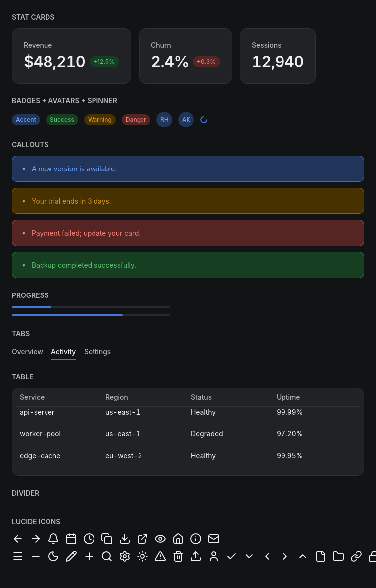Click the Backup completed successfully callout

click(x=188, y=265)
